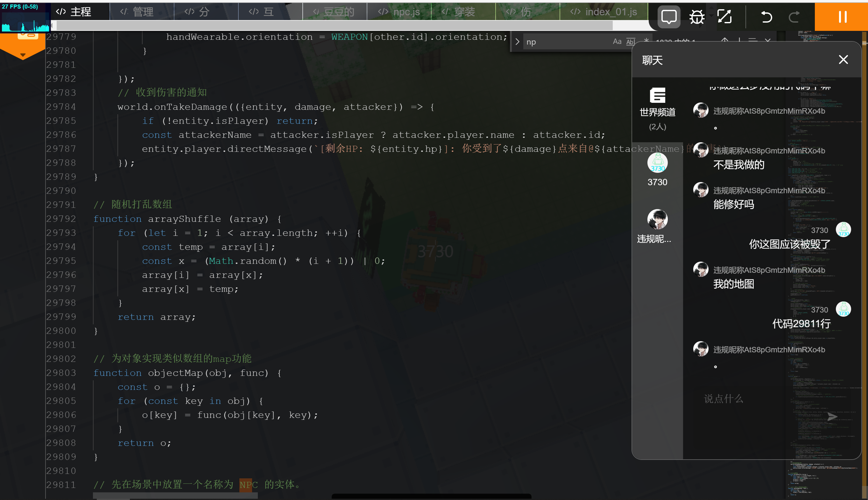
Task: Select the 世界频道 channel icon
Action: [x=658, y=95]
